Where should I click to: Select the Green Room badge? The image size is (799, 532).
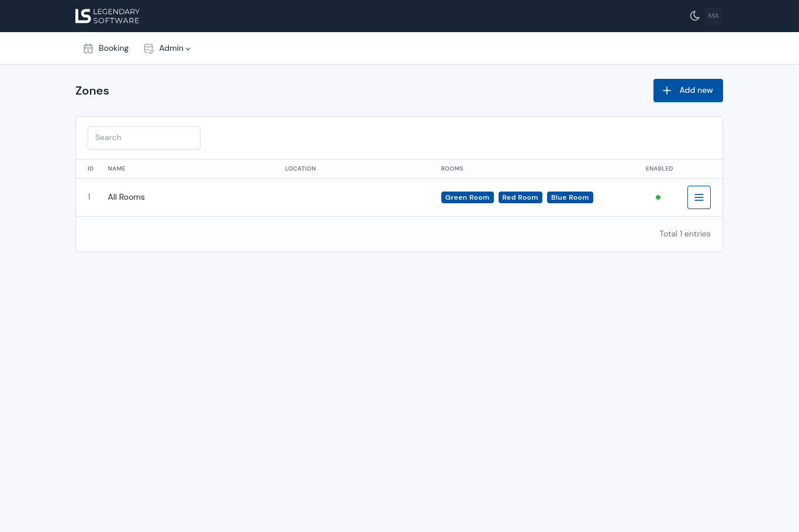467,197
